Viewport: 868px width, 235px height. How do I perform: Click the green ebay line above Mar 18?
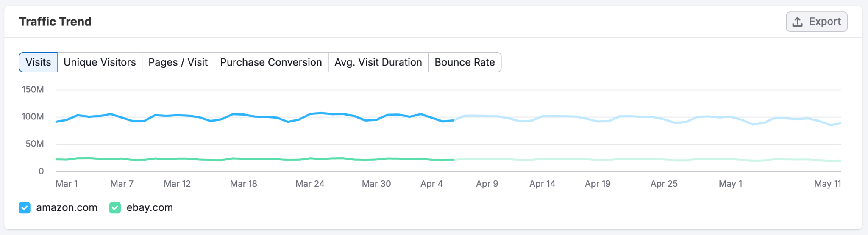(x=244, y=159)
